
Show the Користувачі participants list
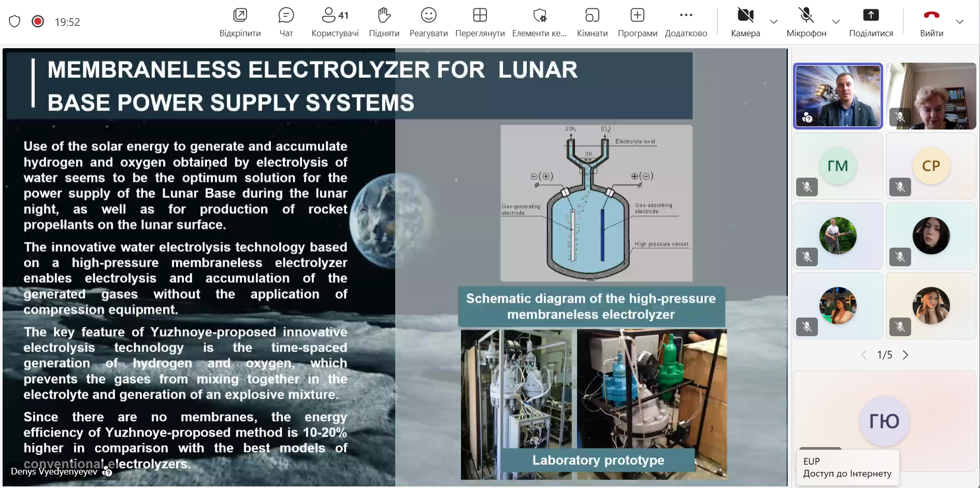pos(335,22)
